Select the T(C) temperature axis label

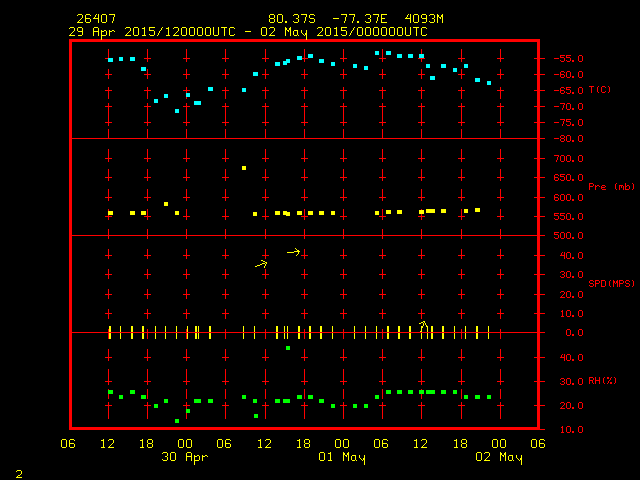pos(600,90)
